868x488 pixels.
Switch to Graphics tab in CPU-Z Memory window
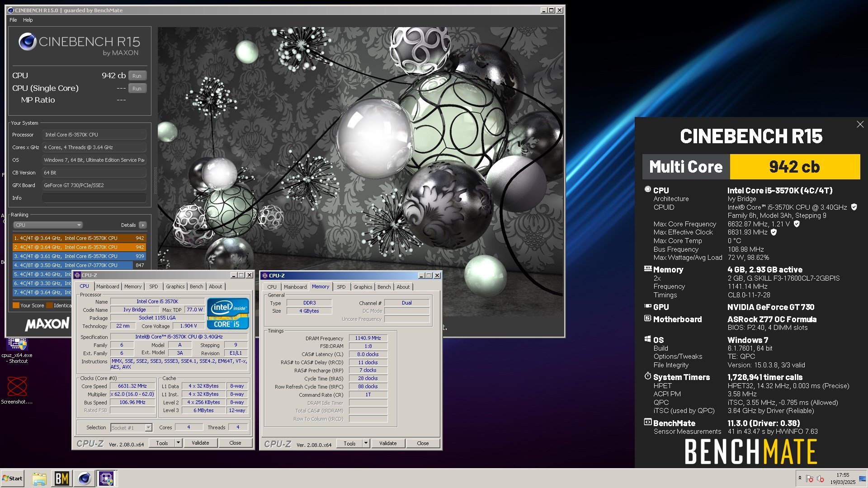click(363, 287)
